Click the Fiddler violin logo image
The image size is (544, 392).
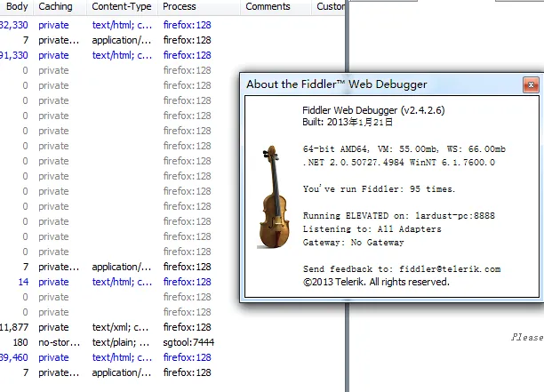(x=274, y=197)
